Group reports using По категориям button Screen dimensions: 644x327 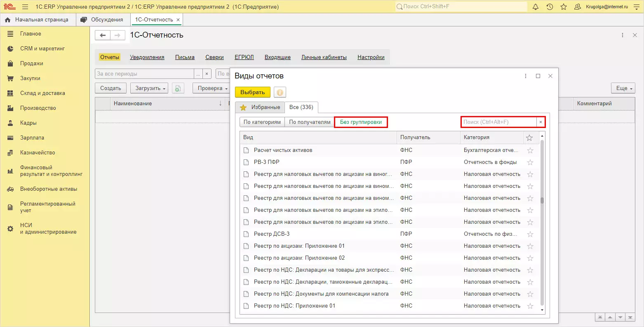[262, 122]
